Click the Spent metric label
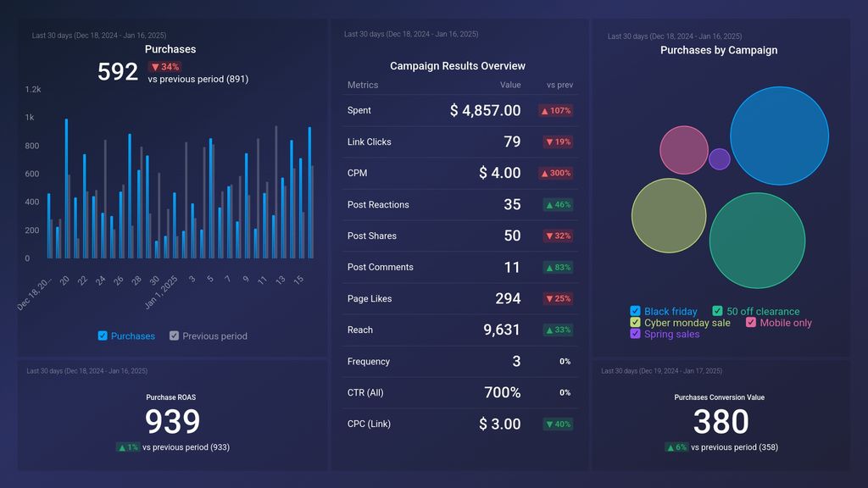This screenshot has width=868, height=488. point(359,110)
